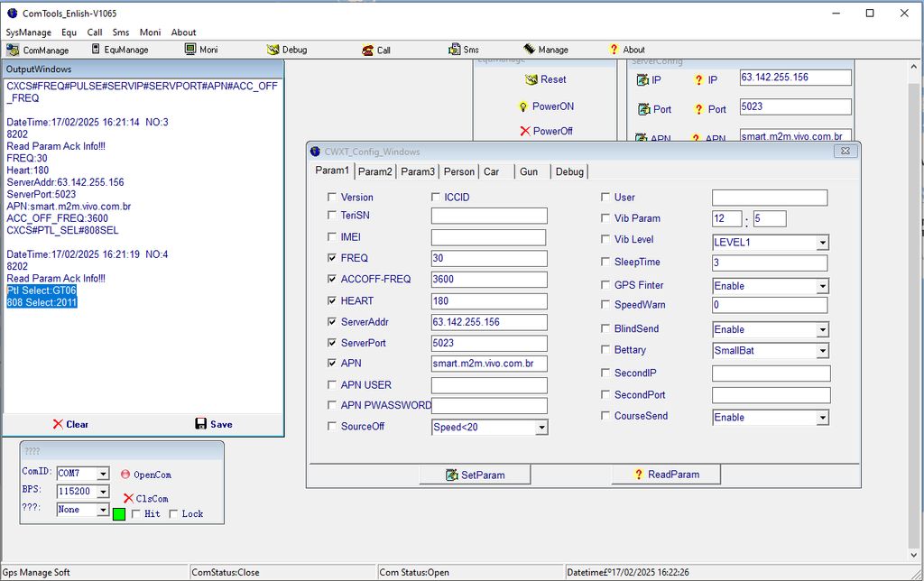Click the EquManage toolbar icon
The width and height of the screenshot is (924, 581).
tap(97, 50)
